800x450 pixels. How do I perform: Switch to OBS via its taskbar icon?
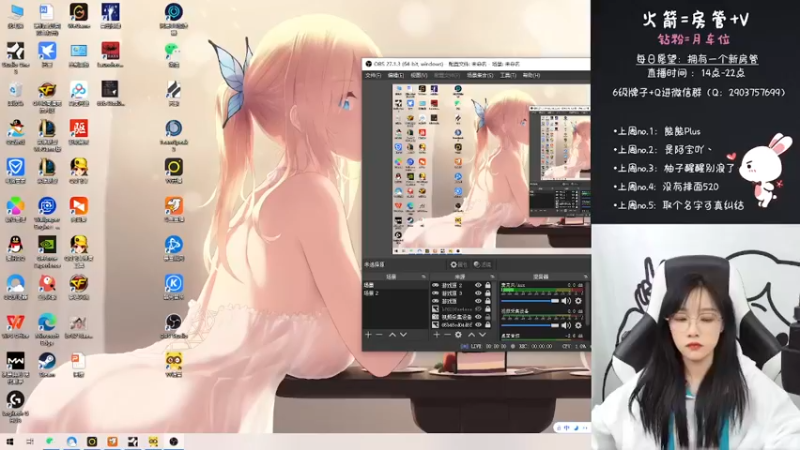pos(173,442)
